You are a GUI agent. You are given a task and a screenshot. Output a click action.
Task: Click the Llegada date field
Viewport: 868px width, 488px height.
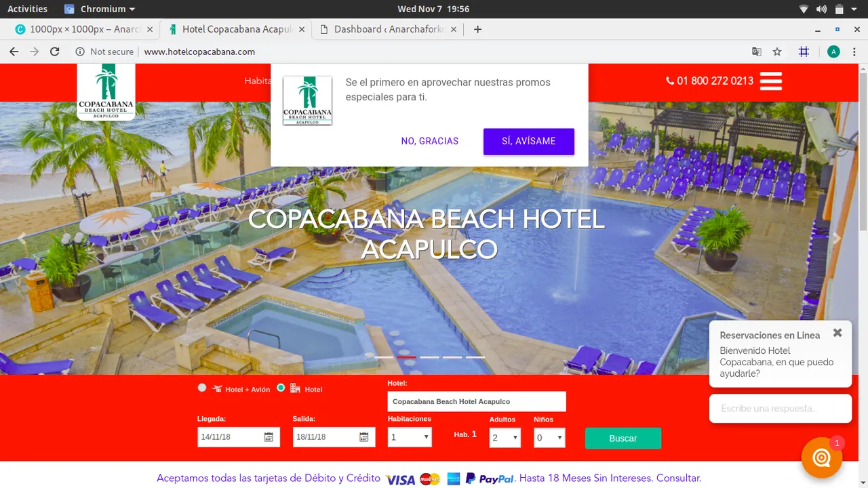coord(239,437)
